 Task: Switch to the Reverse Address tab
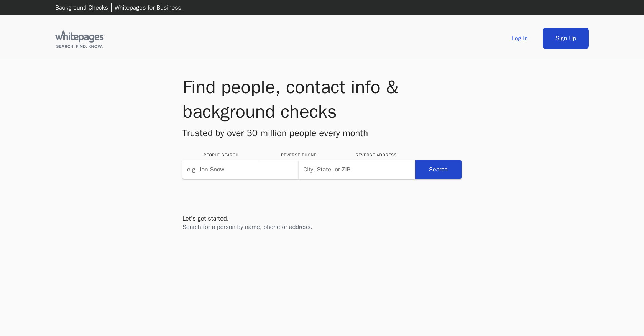tap(376, 155)
